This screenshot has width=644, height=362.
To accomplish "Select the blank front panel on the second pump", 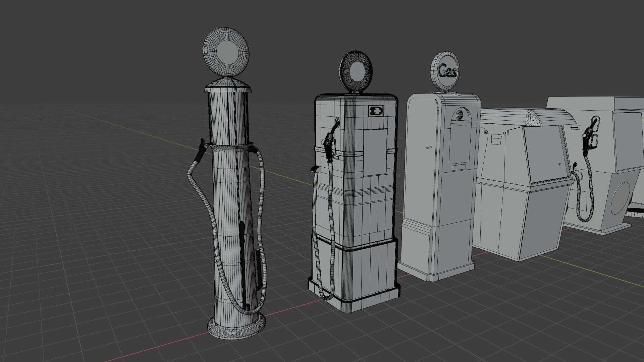I will [x=375, y=153].
